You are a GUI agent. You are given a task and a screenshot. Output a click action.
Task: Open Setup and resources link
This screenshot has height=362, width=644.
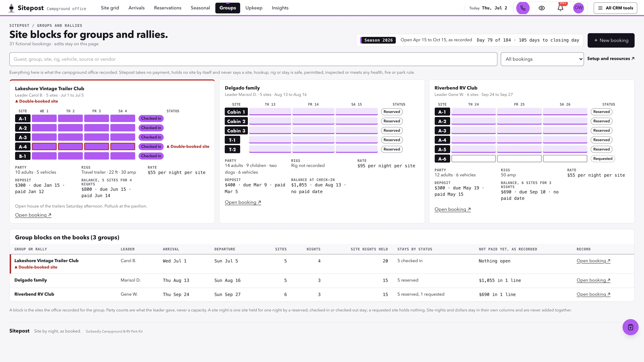click(611, 58)
